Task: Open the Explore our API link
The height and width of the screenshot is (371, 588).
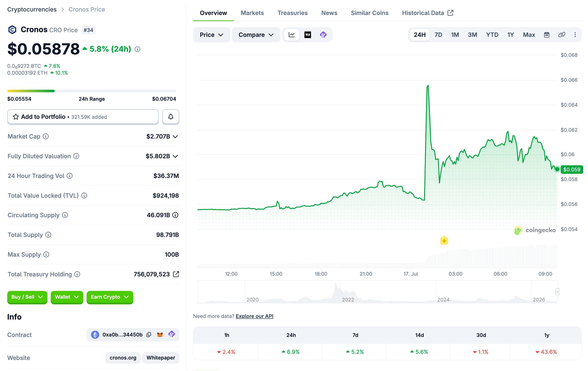Action: 254,316
